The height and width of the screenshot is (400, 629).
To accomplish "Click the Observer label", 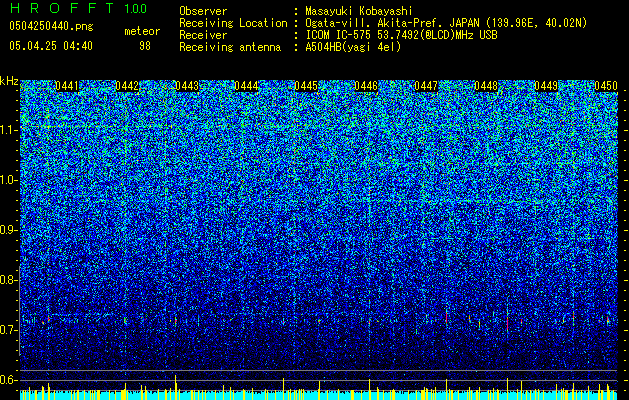I will [x=203, y=11].
